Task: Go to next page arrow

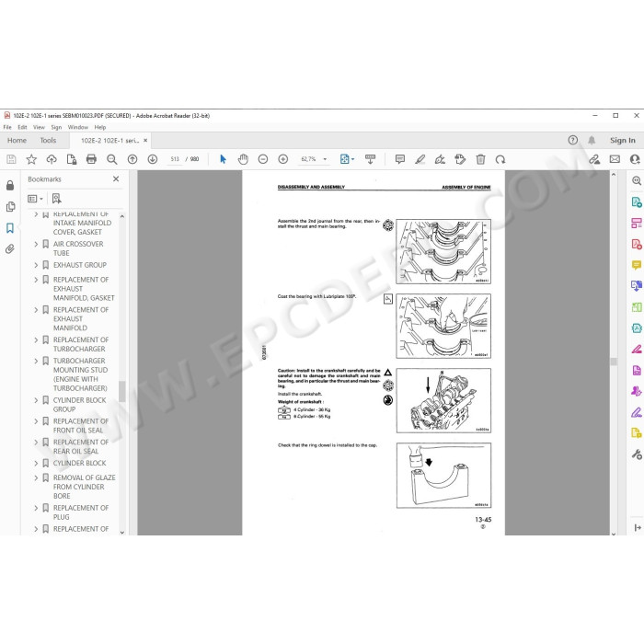Action: click(x=153, y=159)
